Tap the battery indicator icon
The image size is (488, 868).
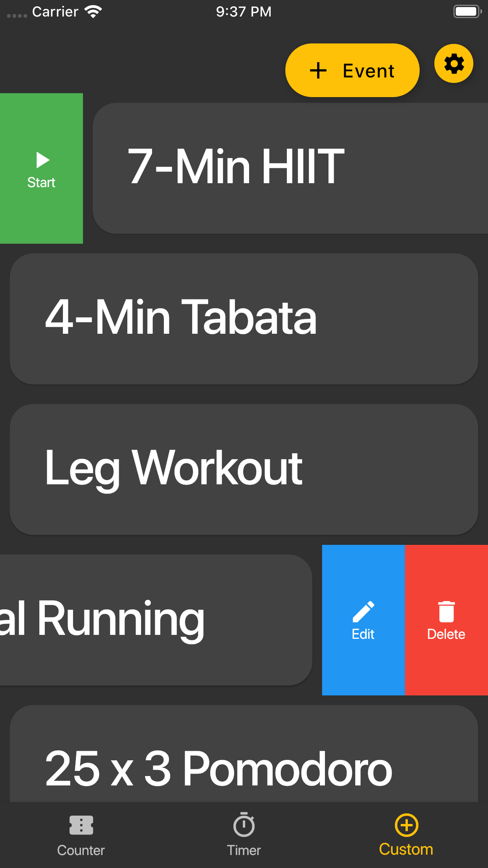467,12
